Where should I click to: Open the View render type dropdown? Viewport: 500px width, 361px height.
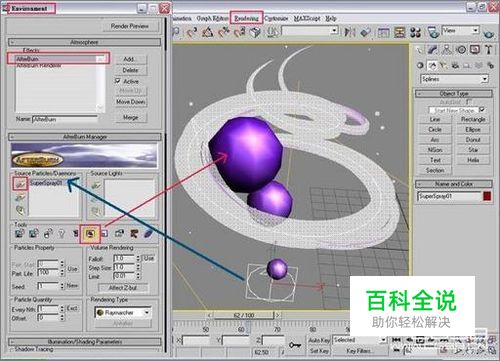(461, 31)
